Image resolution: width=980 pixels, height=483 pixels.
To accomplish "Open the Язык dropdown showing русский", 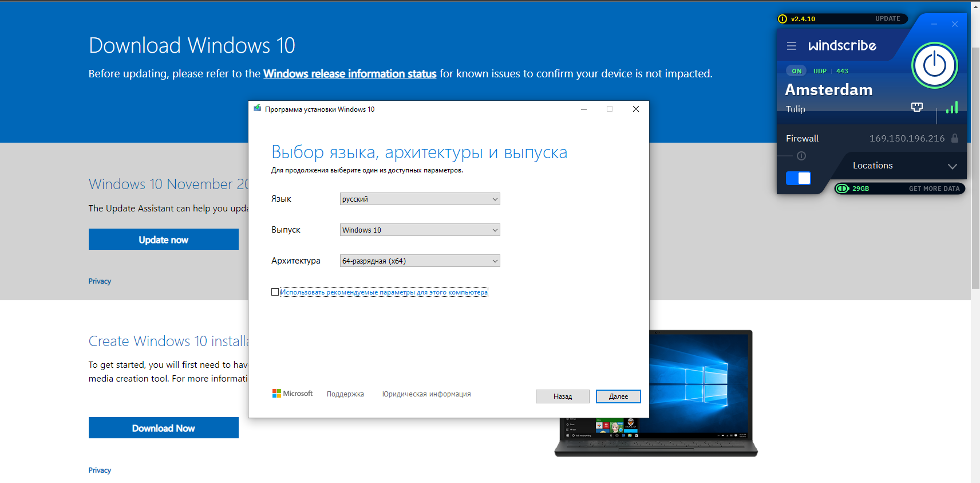I will pyautogui.click(x=420, y=199).
